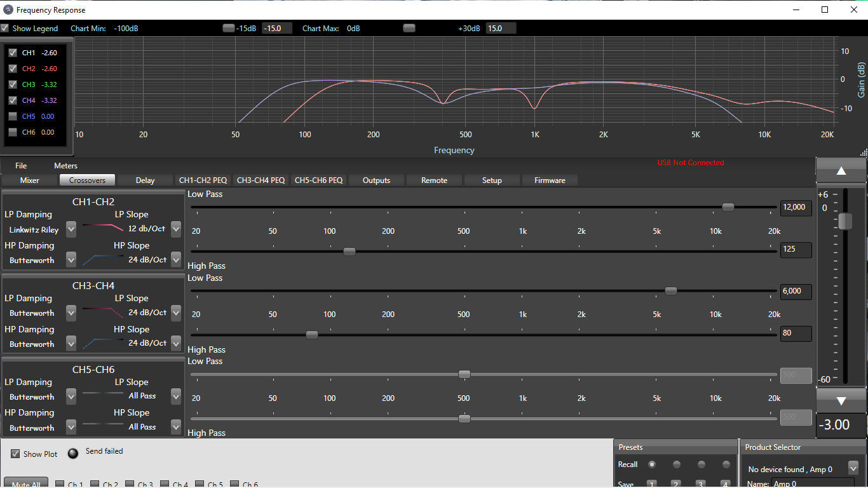Click the chart resize grip in the corner
Image resolution: width=868 pixels, height=488 pixels.
tap(864, 152)
